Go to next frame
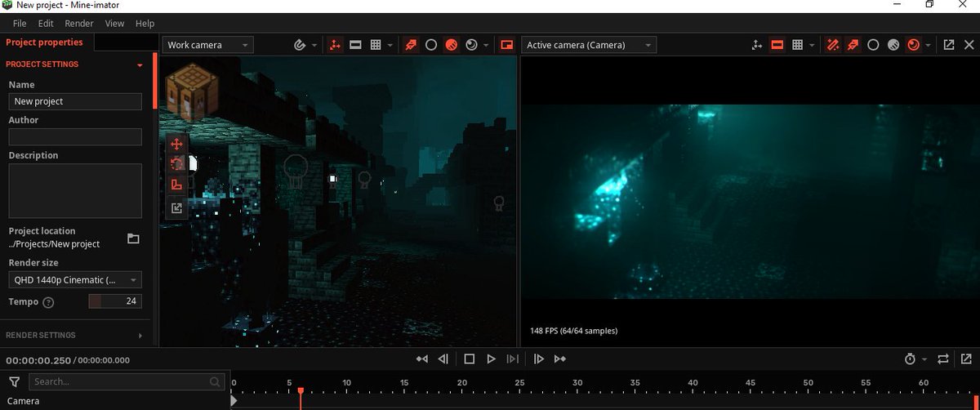 513,359
